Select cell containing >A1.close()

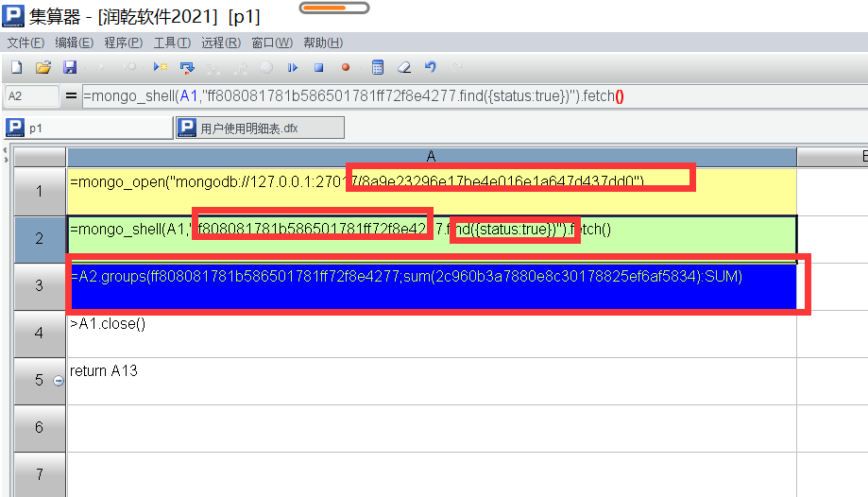tap(432, 333)
